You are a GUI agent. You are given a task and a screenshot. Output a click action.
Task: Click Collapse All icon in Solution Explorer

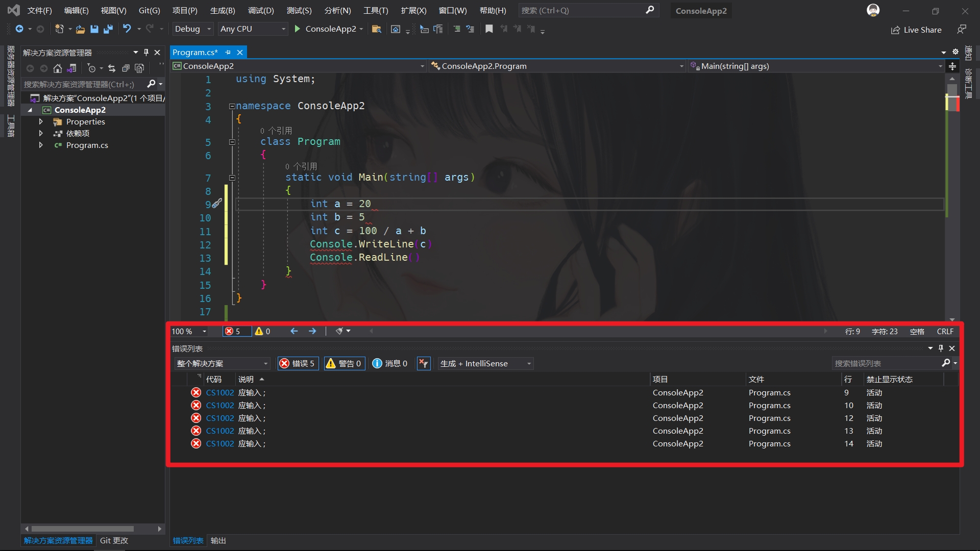tap(126, 68)
